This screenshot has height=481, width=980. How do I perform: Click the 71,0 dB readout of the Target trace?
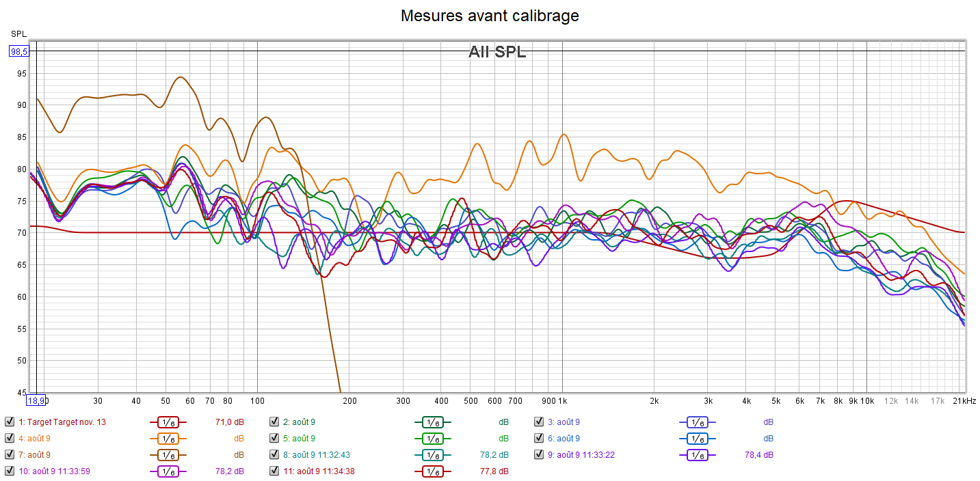coord(231,422)
